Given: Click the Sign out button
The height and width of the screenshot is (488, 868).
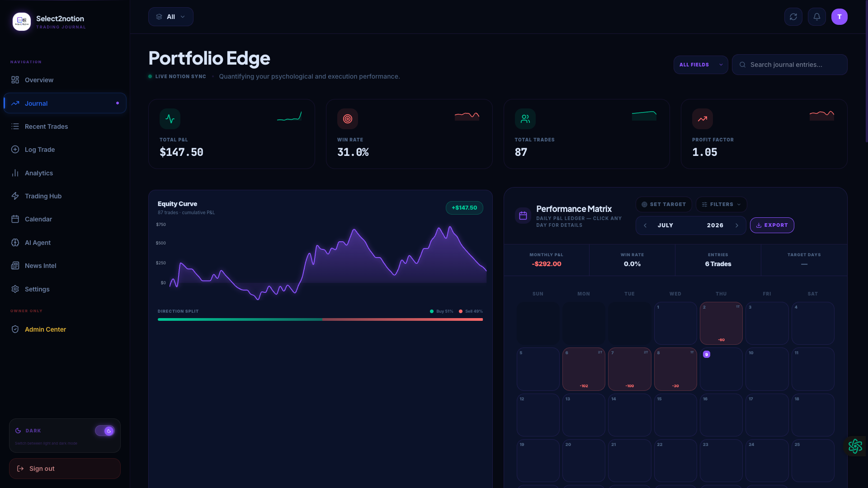Looking at the screenshot, I should 65,469.
